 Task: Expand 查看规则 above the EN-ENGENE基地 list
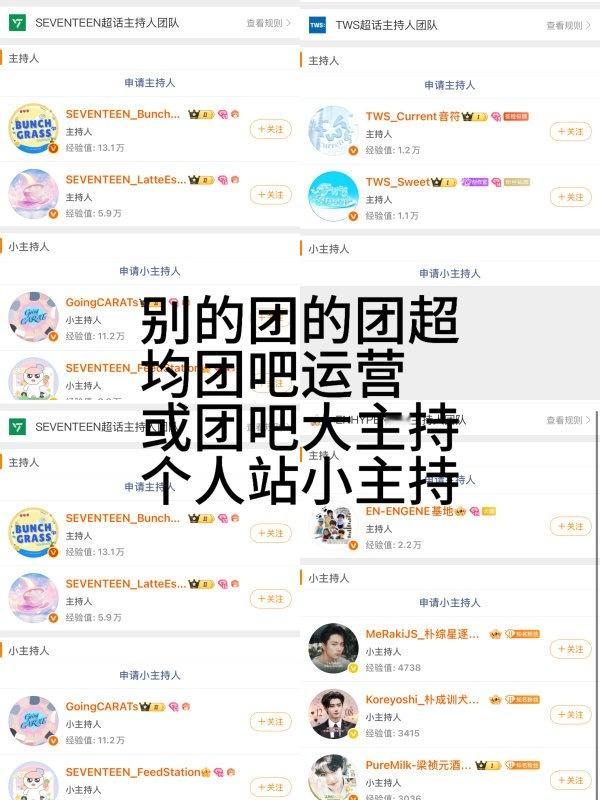click(x=568, y=420)
